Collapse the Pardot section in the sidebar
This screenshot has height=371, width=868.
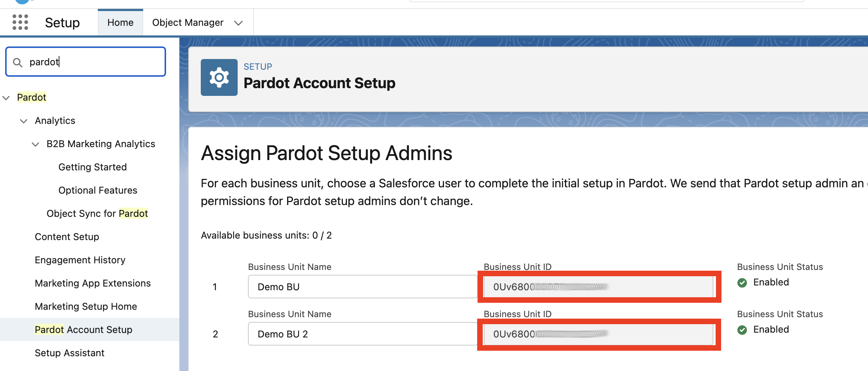[x=6, y=97]
